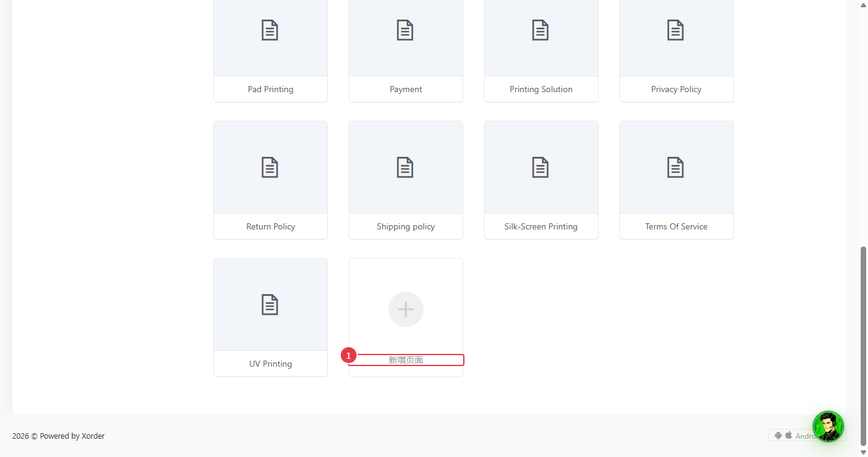Open the UV Printing document icon

[270, 304]
